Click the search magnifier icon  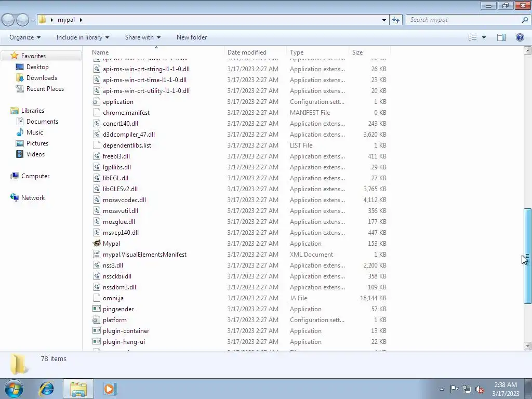pos(525,20)
